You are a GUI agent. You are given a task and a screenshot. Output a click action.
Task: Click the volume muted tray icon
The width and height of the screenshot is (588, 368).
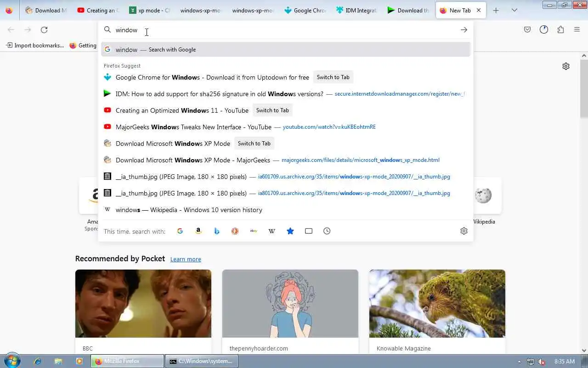(542, 362)
